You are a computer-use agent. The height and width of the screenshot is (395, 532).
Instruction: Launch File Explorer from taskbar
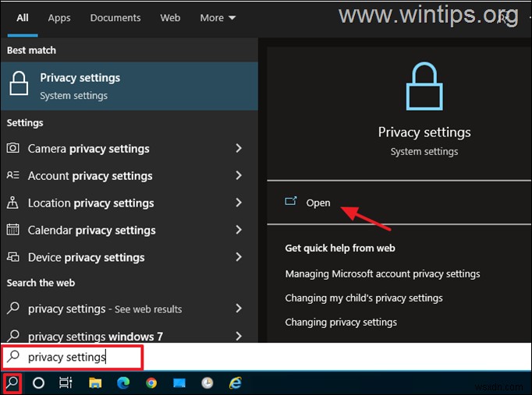(x=95, y=383)
